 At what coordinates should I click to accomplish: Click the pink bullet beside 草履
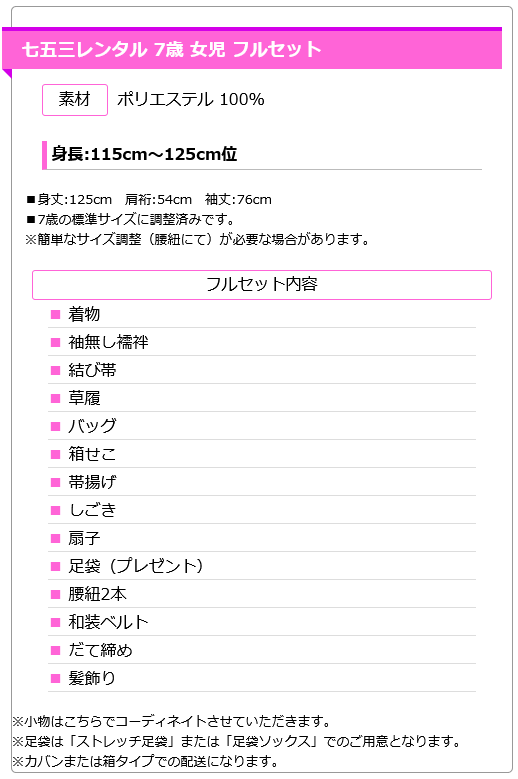click(56, 398)
